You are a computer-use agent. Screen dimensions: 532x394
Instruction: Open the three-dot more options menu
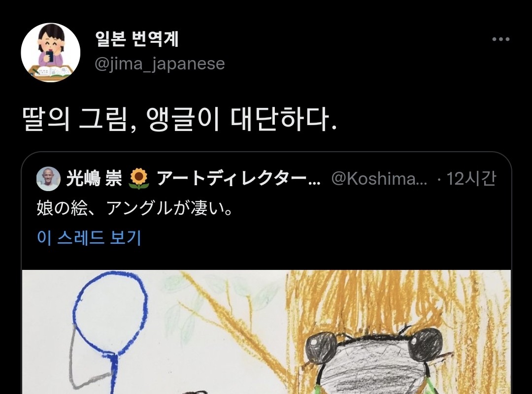coord(501,39)
